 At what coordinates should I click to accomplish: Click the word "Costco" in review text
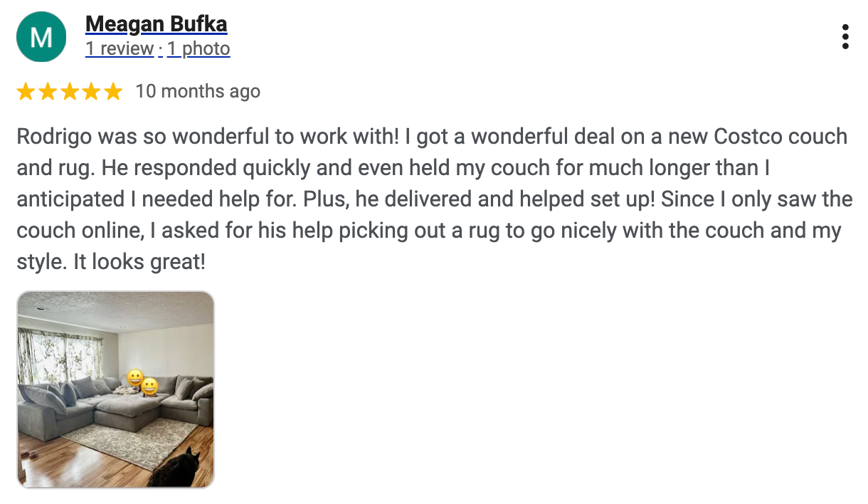point(748,137)
